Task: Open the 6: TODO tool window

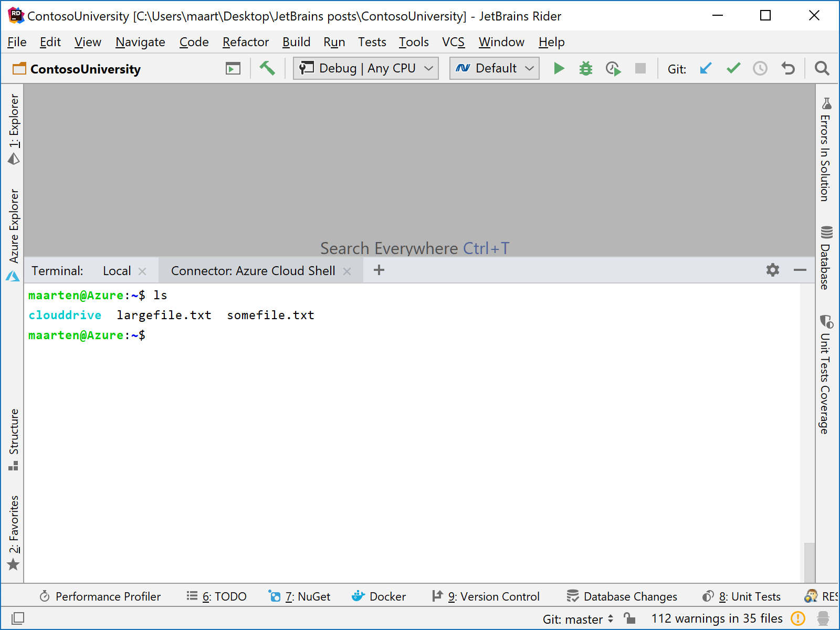Action: click(216, 596)
